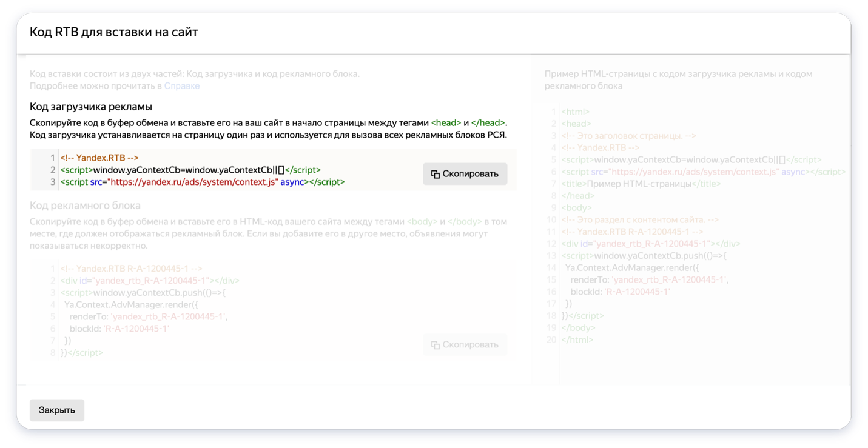Click the Скопировать button for ad block code
868x448 pixels.
click(465, 344)
